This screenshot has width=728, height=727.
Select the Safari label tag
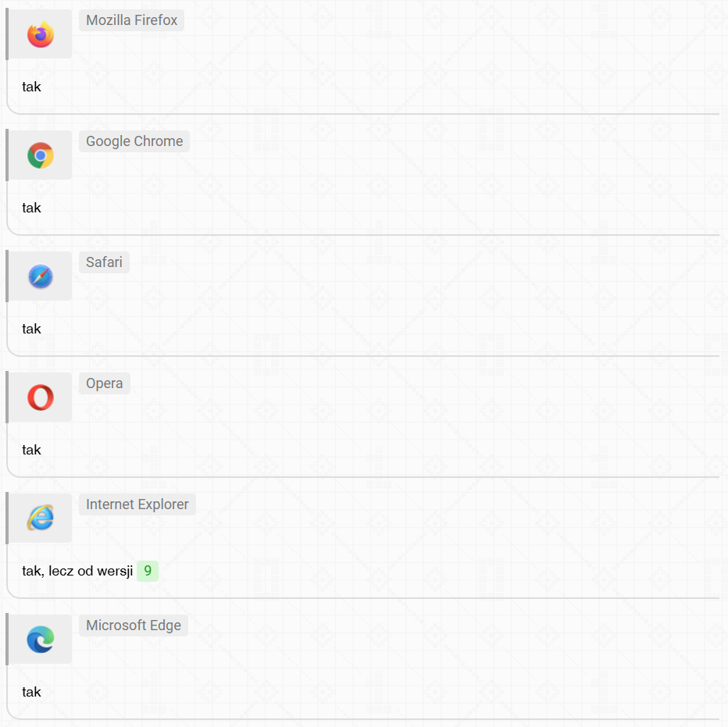point(104,262)
